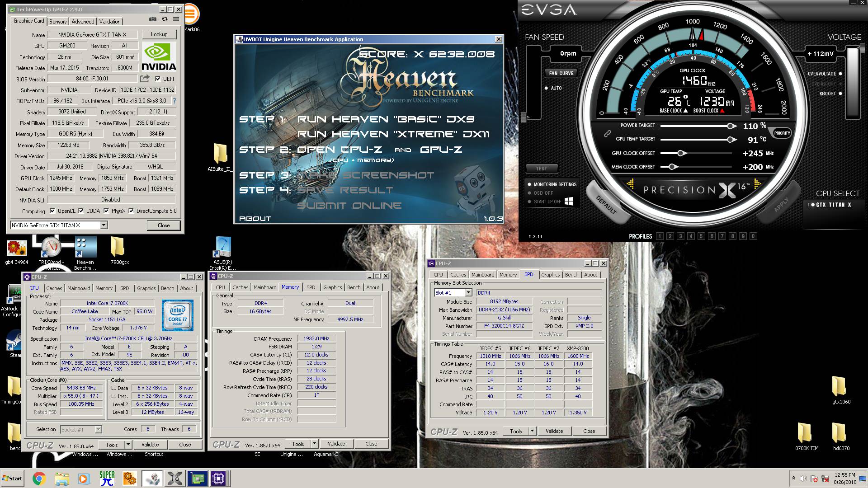The image size is (868, 488).
Task: Click the DEFAULT button in Precision X
Action: pyautogui.click(x=606, y=204)
